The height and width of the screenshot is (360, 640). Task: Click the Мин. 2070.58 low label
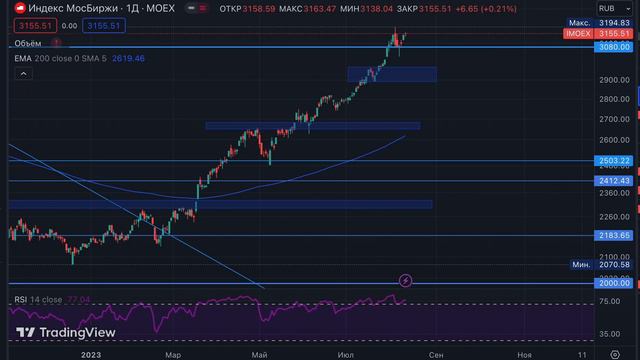point(602,265)
